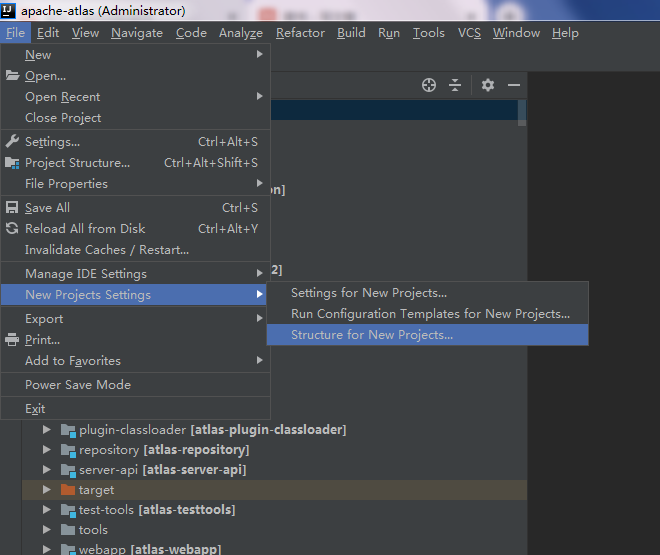The height and width of the screenshot is (555, 660).
Task: Click the Project Structure icon in File menu
Action: point(12,163)
